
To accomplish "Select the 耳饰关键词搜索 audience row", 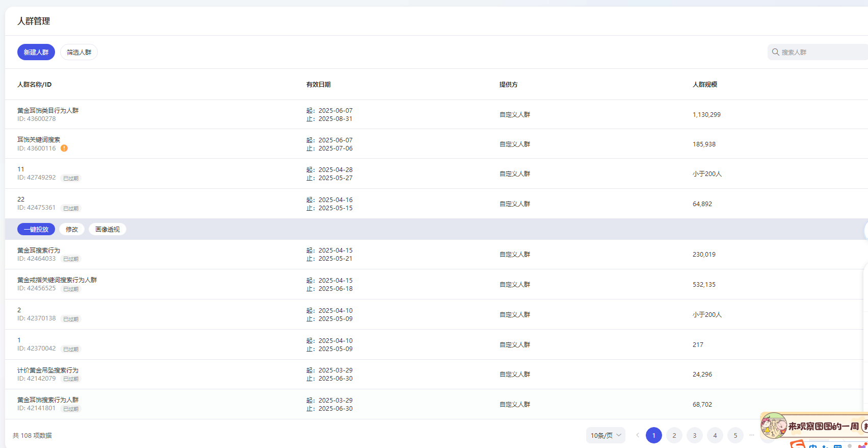I will [39, 140].
